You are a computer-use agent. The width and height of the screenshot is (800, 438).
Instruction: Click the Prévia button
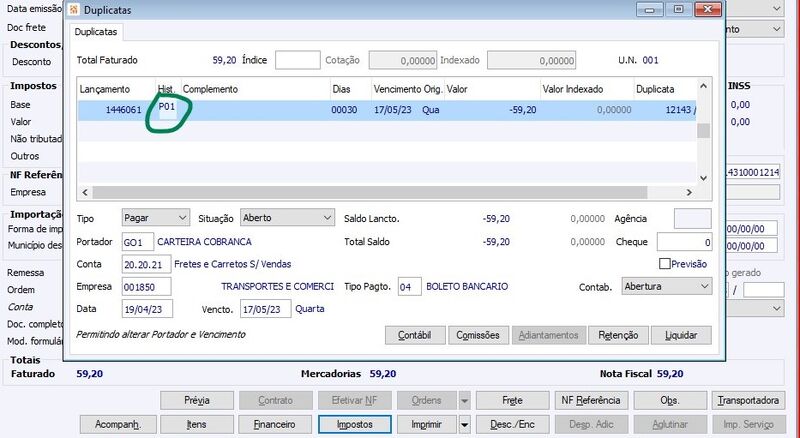click(x=197, y=401)
